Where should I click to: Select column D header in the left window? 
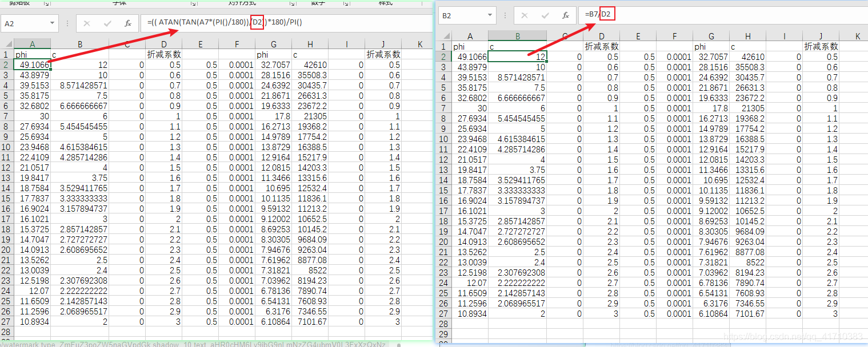(x=164, y=44)
